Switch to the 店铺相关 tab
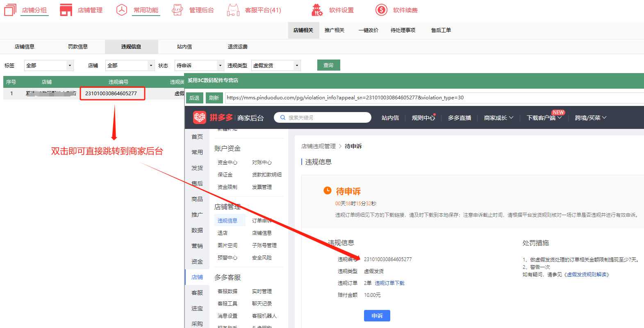Viewport: 644px width, 328px height. tap(303, 30)
